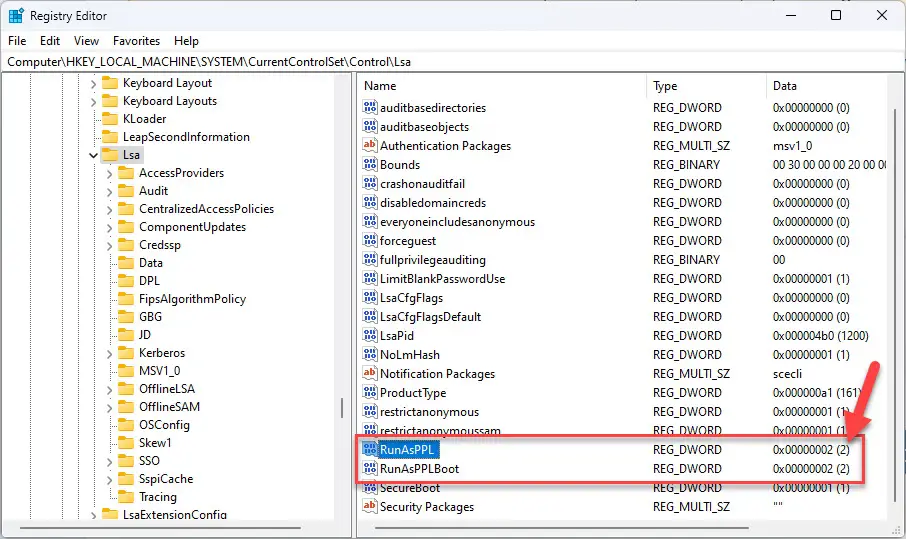906x539 pixels.
Task: Click the Bounds binary value icon
Action: tap(370, 164)
